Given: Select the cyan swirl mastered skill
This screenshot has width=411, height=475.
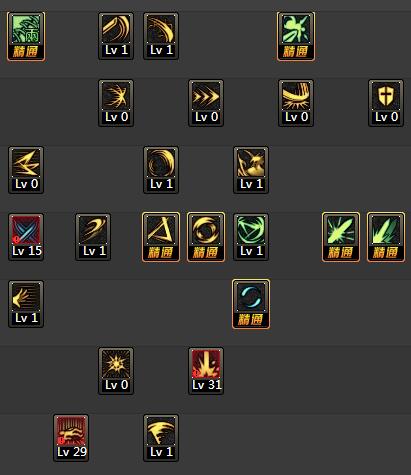Looking at the screenshot, I should click(x=251, y=304).
